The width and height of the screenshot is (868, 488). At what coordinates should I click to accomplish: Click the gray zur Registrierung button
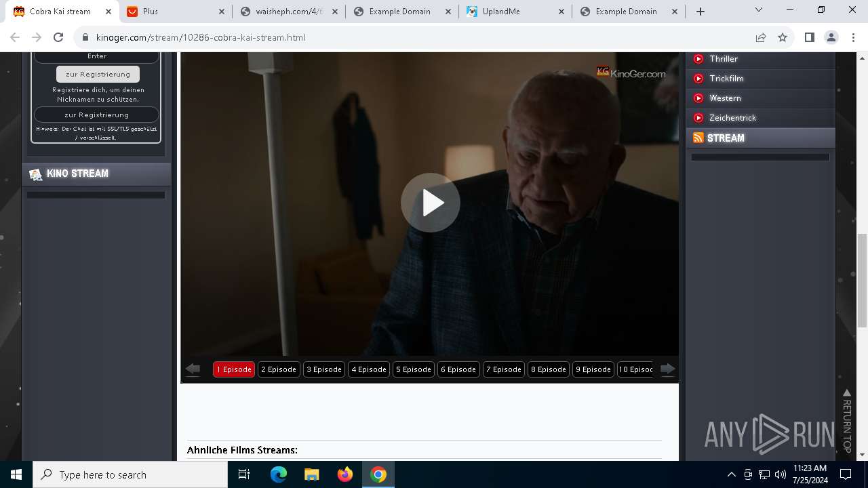pyautogui.click(x=98, y=74)
